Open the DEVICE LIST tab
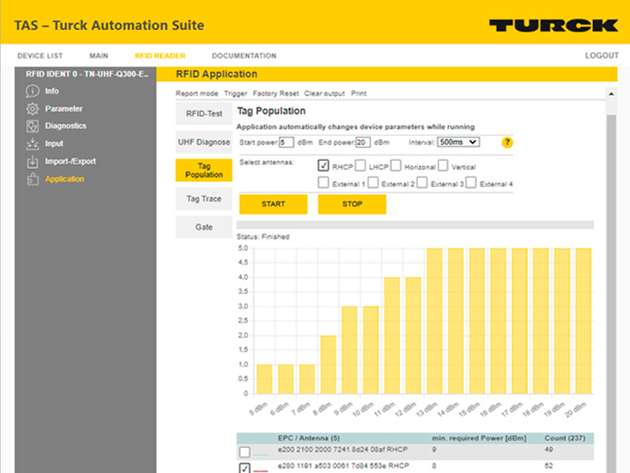Image resolution: width=630 pixels, height=473 pixels. click(x=40, y=56)
